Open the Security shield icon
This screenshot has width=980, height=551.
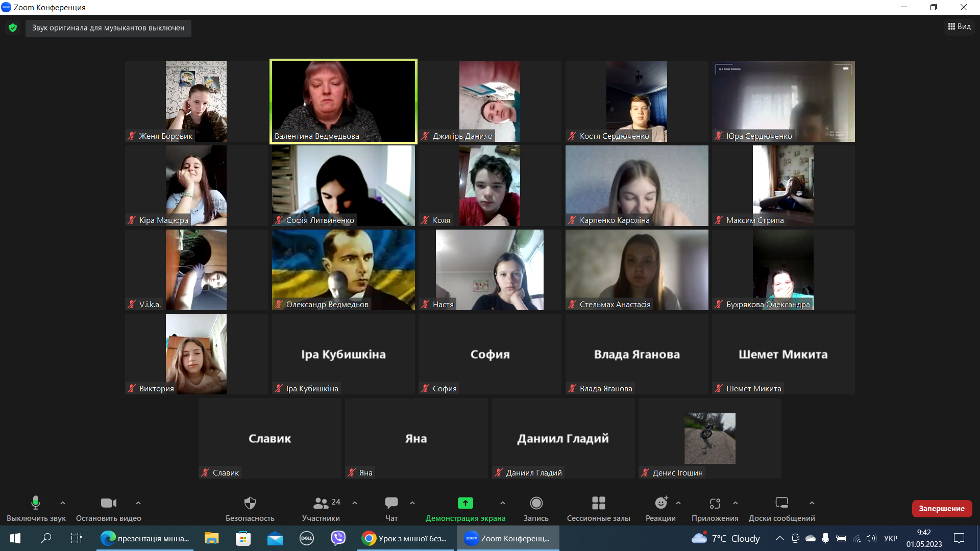coord(250,503)
